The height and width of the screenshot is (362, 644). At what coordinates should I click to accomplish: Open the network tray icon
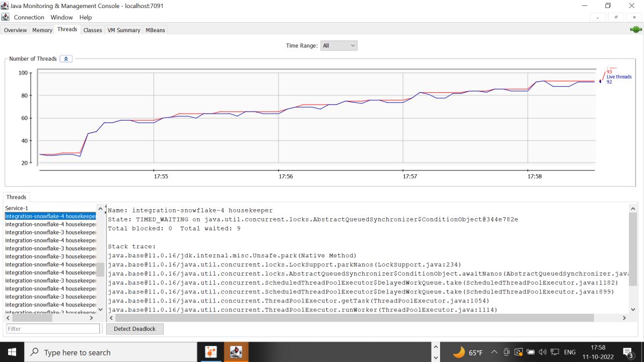[555, 352]
